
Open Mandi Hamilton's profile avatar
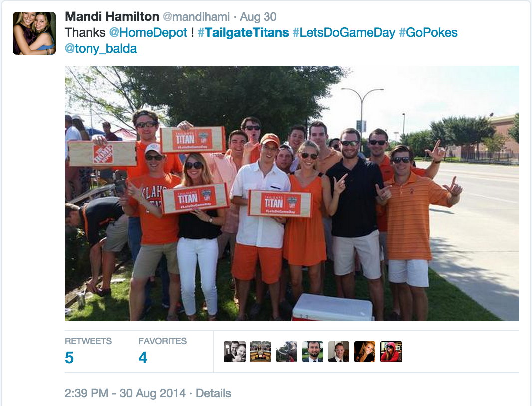(34, 33)
